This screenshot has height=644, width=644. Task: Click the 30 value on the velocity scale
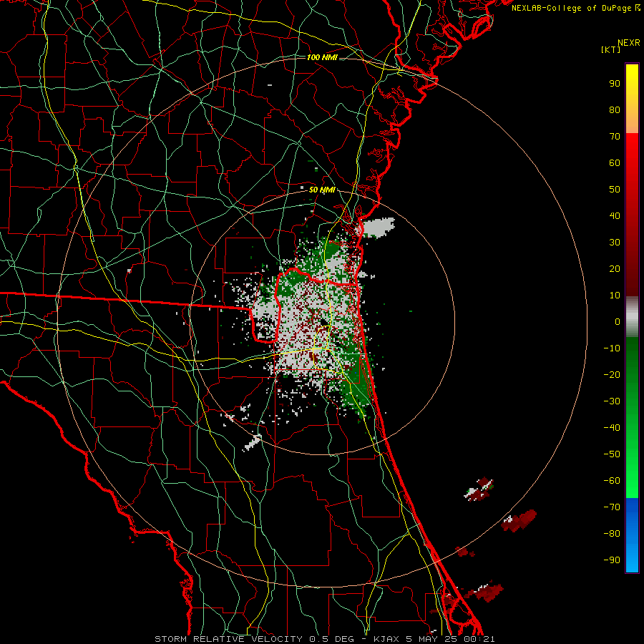click(615, 243)
